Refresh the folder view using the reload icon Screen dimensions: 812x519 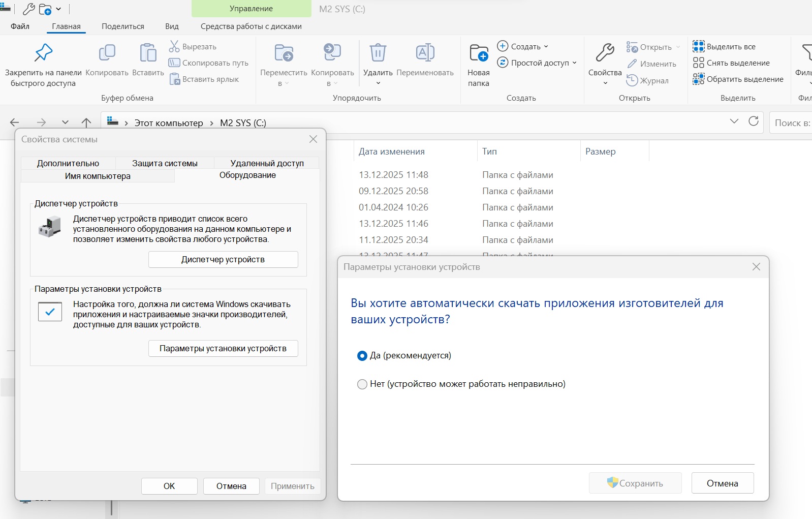753,121
